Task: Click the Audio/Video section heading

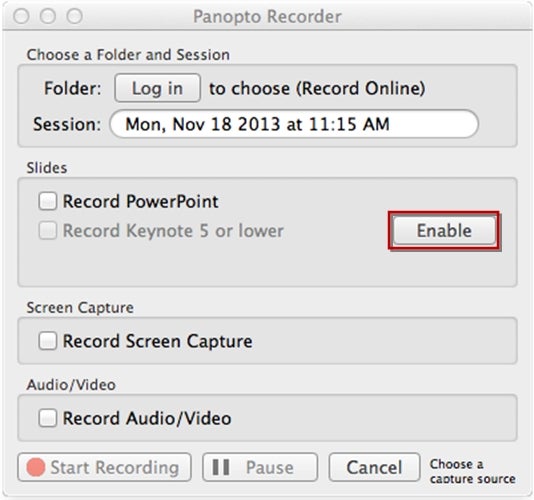Action: tap(71, 385)
